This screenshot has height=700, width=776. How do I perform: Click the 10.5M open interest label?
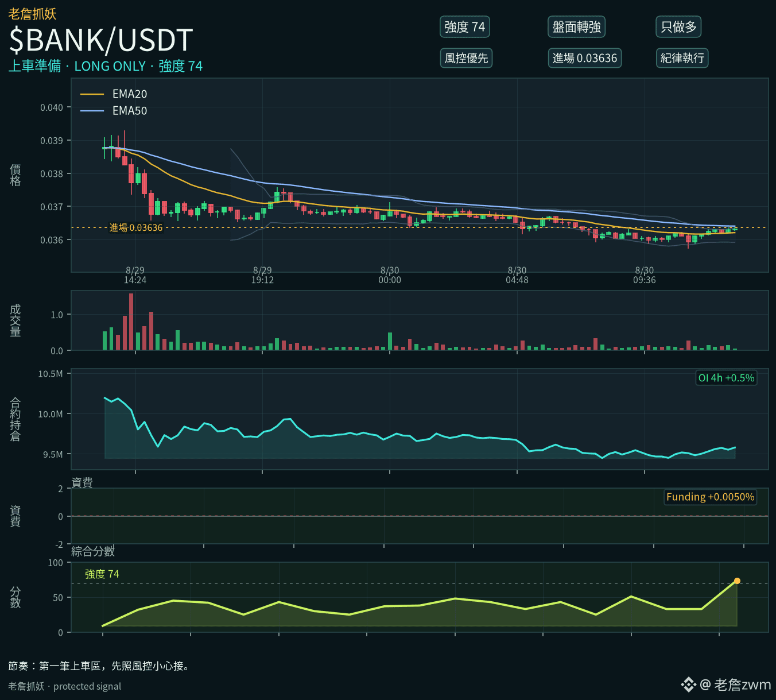51,374
